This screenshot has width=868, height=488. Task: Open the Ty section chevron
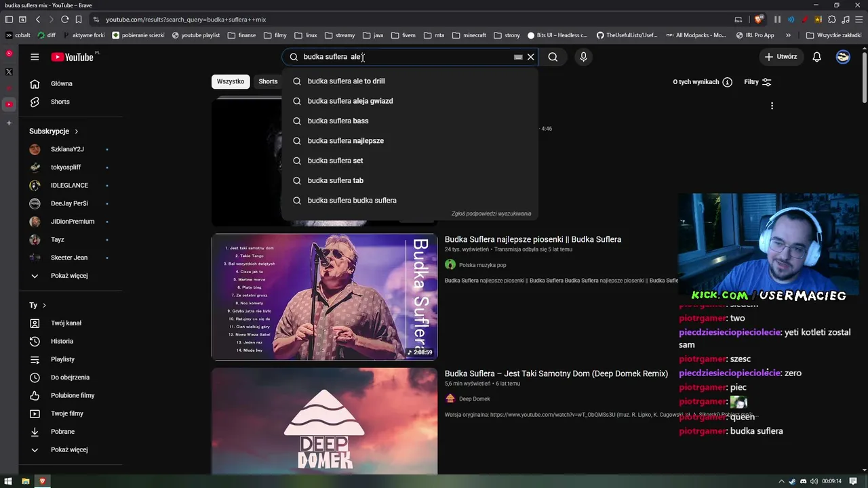tap(45, 306)
